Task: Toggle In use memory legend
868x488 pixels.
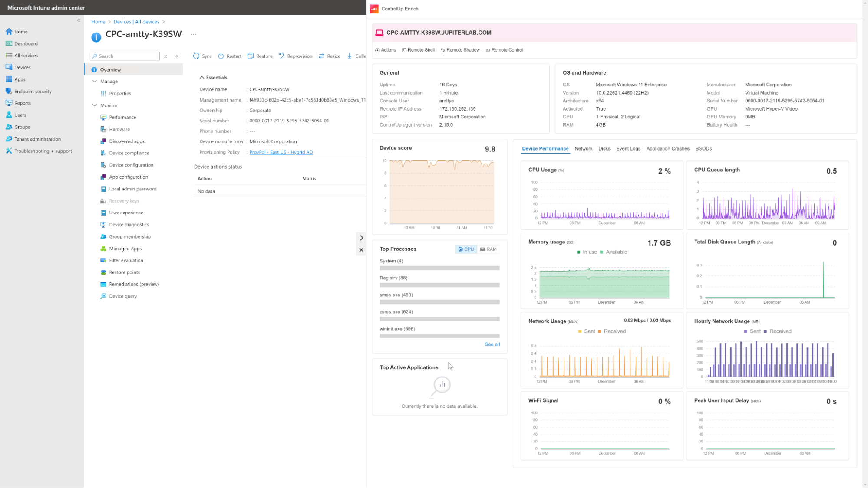Action: 587,252
